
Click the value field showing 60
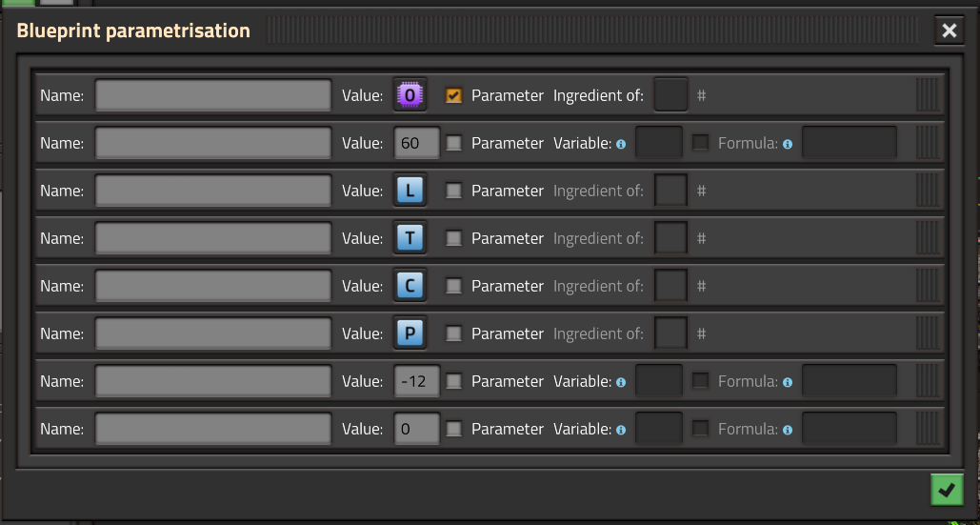click(417, 143)
